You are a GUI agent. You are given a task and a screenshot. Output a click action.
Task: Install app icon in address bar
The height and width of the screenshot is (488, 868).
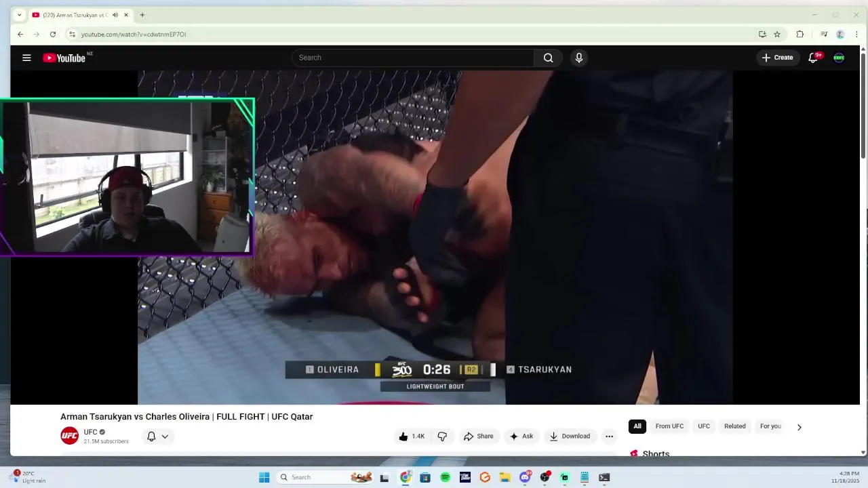pos(762,34)
